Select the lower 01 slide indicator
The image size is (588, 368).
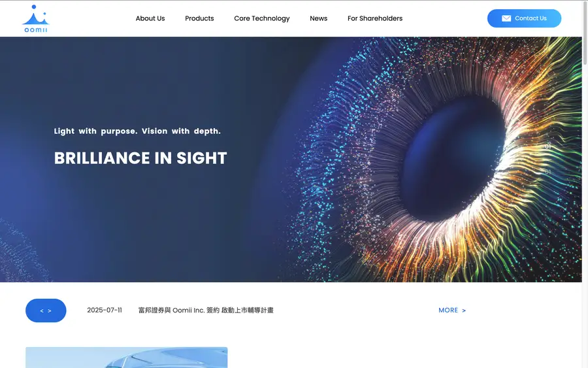(x=548, y=172)
